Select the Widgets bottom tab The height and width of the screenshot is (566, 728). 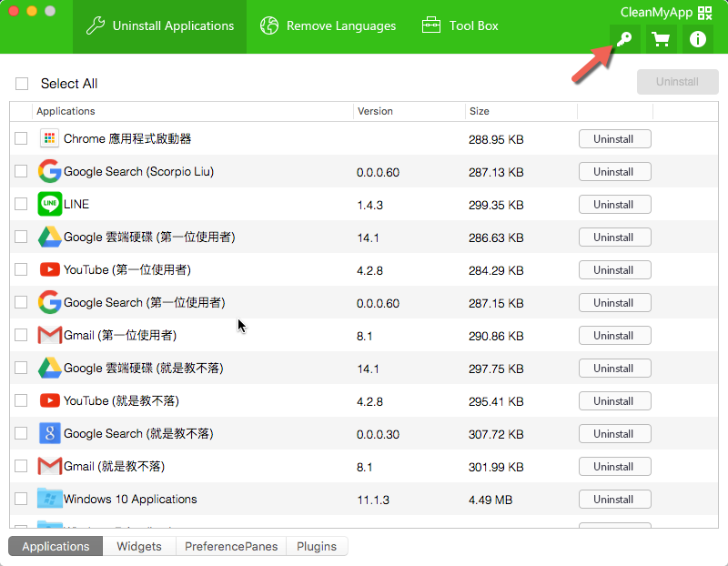click(139, 547)
